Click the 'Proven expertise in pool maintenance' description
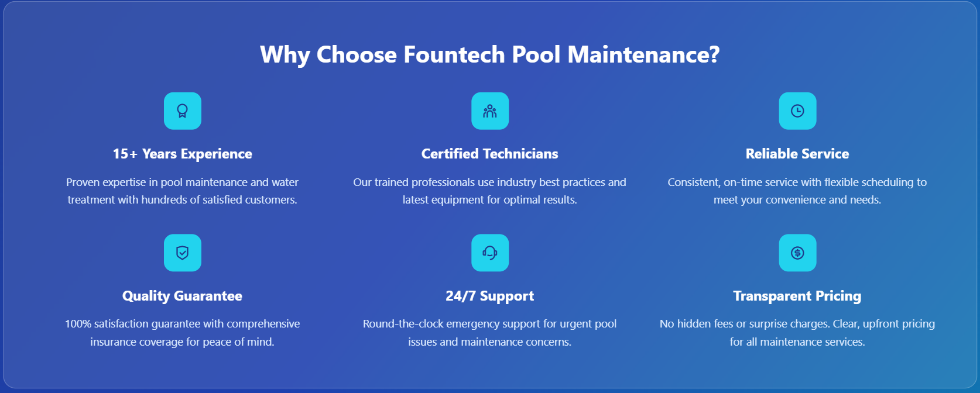The height and width of the screenshot is (393, 980). (183, 191)
